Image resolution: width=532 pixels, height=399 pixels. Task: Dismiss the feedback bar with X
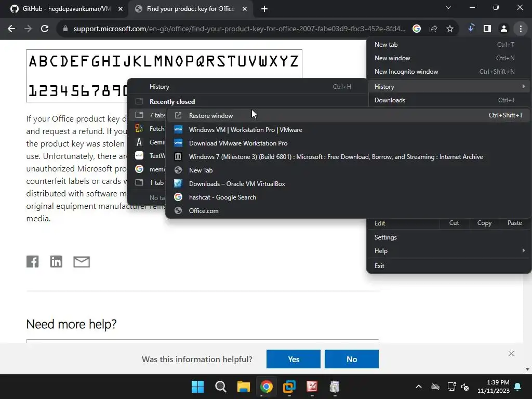(x=511, y=353)
